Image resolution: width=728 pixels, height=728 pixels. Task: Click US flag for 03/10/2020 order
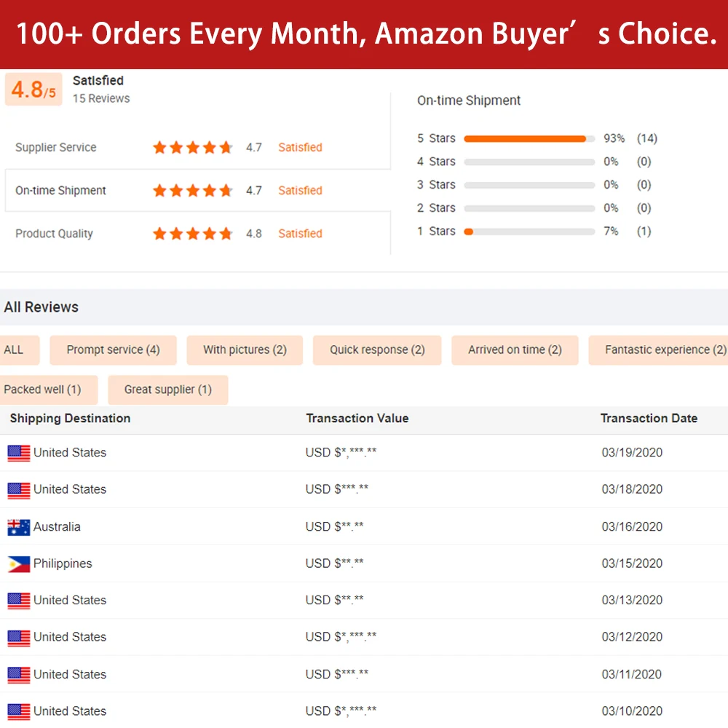tap(19, 711)
